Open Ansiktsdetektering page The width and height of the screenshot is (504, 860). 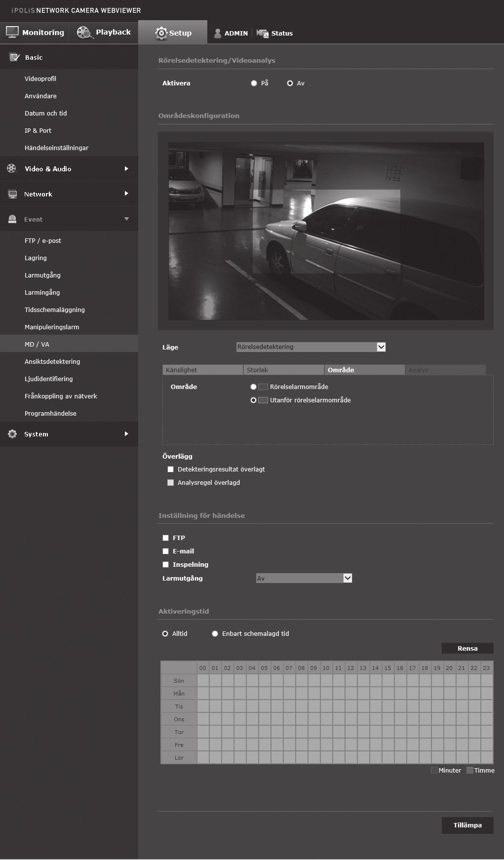click(52, 362)
